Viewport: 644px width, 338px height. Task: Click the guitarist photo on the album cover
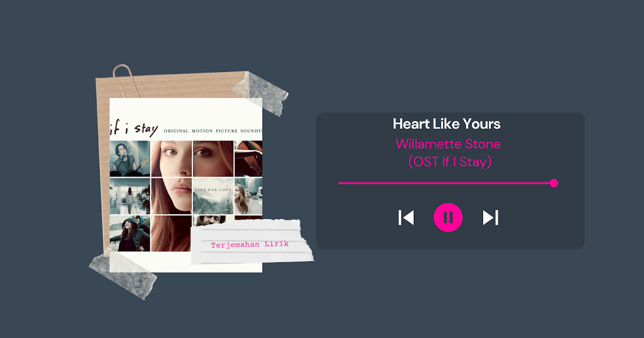click(x=129, y=159)
